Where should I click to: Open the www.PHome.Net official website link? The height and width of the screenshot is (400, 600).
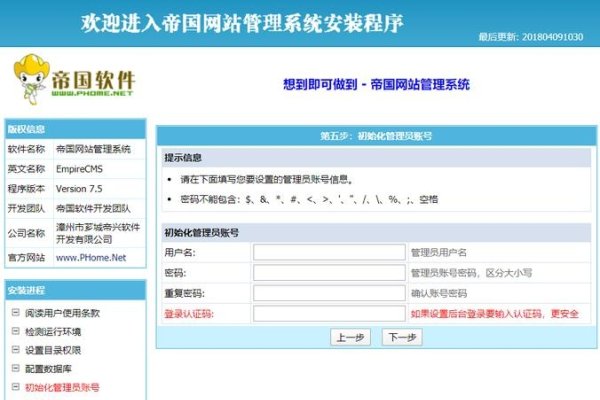coord(91,258)
